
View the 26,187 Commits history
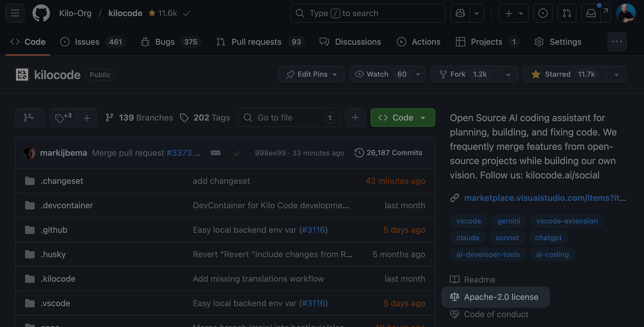tap(388, 153)
